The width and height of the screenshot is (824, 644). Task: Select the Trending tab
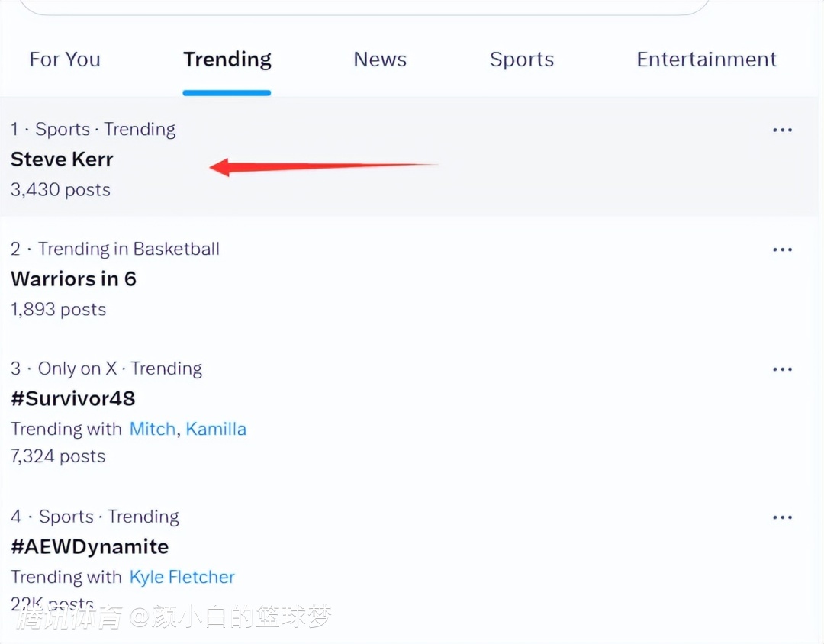[x=227, y=60]
